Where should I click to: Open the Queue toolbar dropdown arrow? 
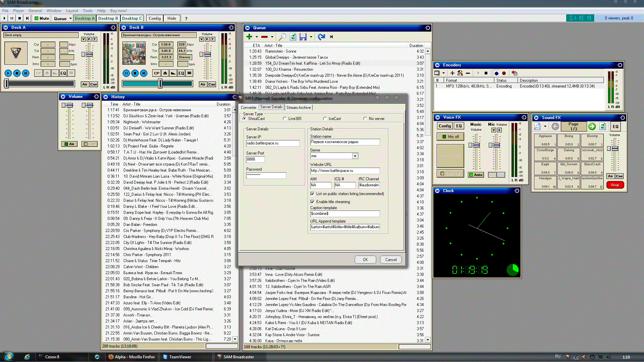70,18
